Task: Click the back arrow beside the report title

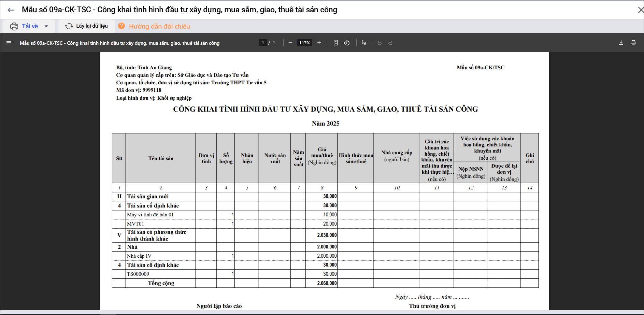Action: pyautogui.click(x=11, y=10)
